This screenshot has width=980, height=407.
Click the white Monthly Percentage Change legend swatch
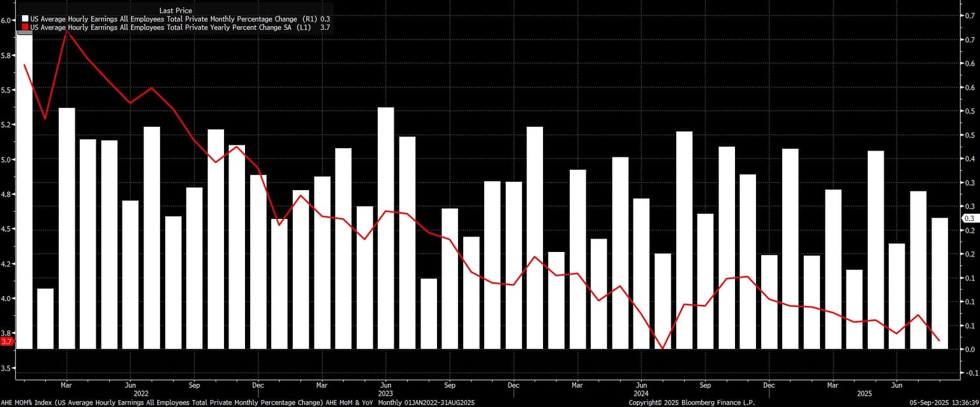click(x=25, y=20)
